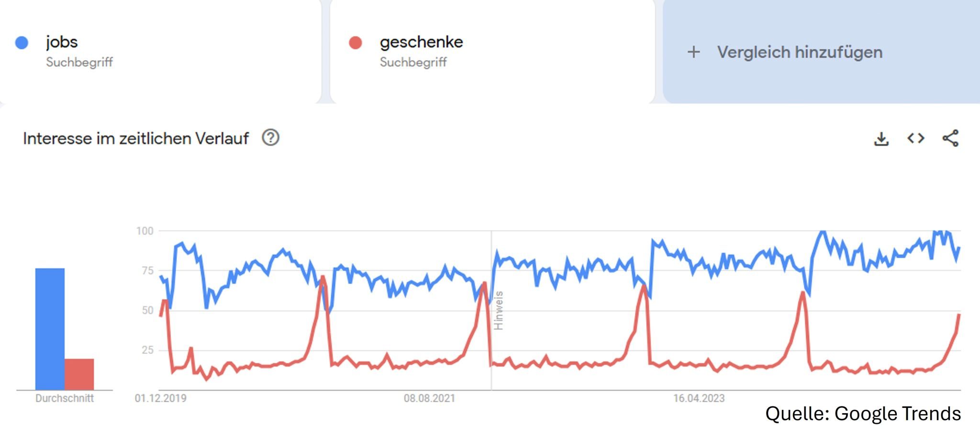Click the Durchschnitt label under the bars

(65, 398)
